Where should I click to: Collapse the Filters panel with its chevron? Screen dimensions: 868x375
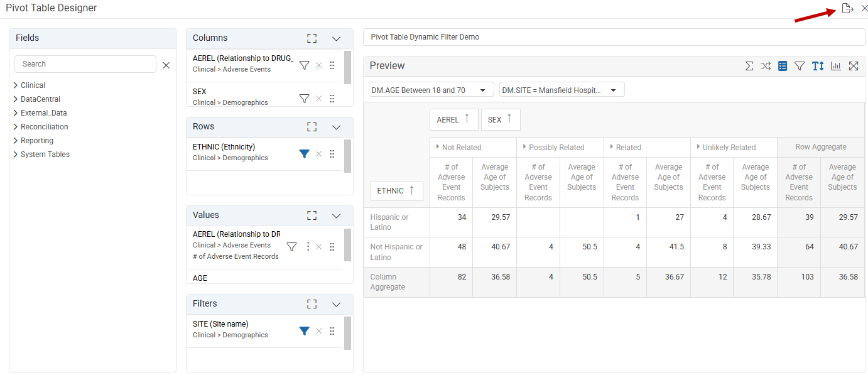coord(336,305)
